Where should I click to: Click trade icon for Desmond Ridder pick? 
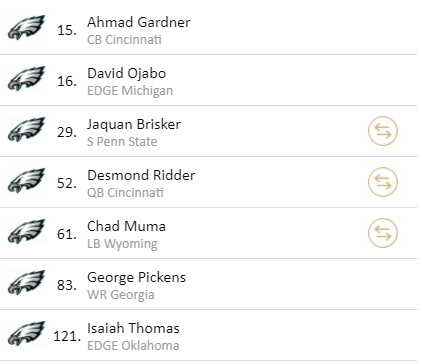pyautogui.click(x=383, y=182)
